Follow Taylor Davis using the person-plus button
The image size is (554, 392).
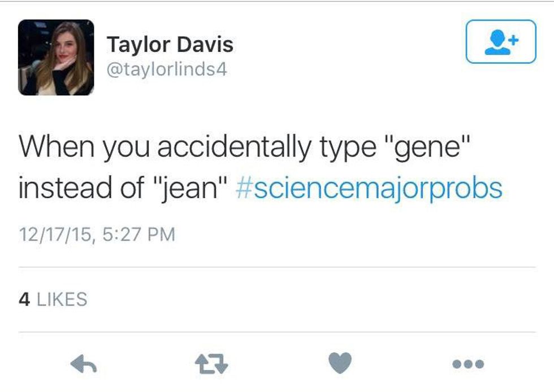coord(500,42)
